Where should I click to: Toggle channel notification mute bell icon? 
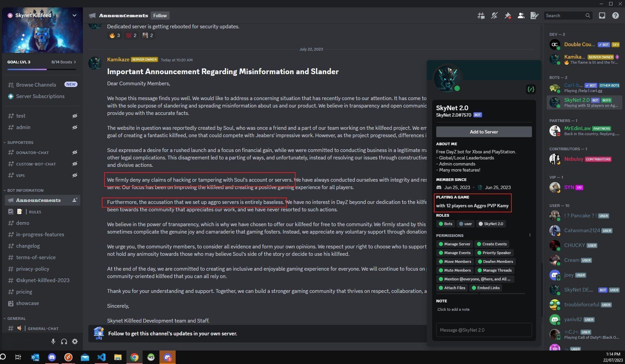tap(494, 16)
